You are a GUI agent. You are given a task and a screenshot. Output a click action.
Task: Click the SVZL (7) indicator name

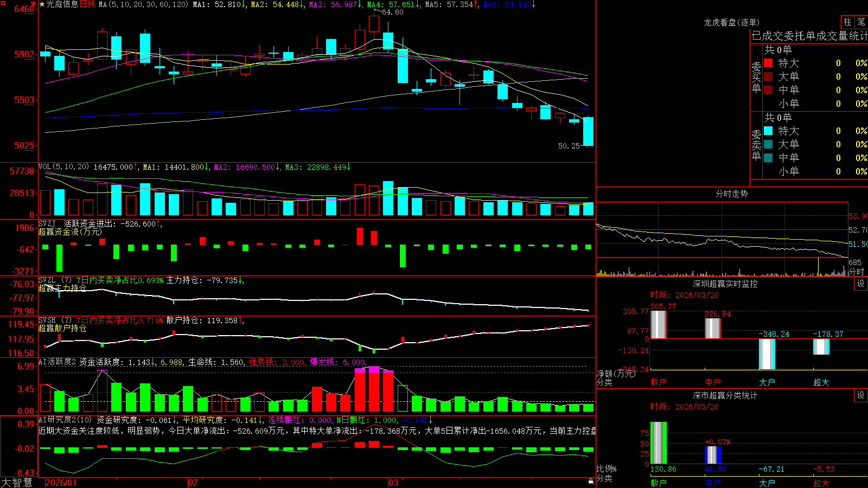click(x=55, y=280)
